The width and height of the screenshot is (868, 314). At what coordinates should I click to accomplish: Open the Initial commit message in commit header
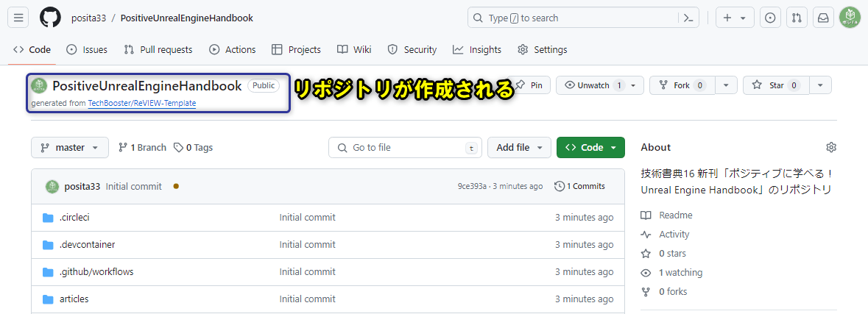[x=134, y=186]
